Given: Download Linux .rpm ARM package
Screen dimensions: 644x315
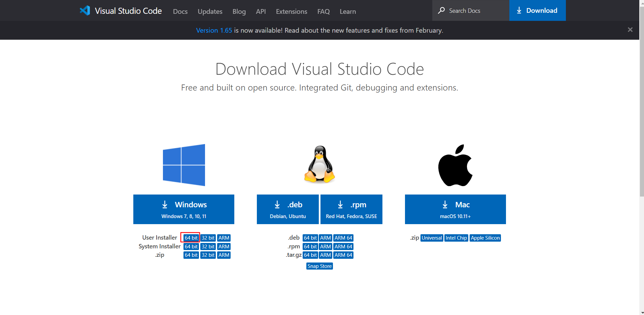Looking at the screenshot, I should click(x=326, y=246).
